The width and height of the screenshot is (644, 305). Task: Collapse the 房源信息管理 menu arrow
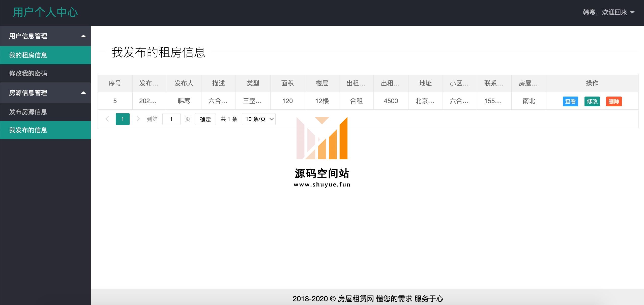83,93
